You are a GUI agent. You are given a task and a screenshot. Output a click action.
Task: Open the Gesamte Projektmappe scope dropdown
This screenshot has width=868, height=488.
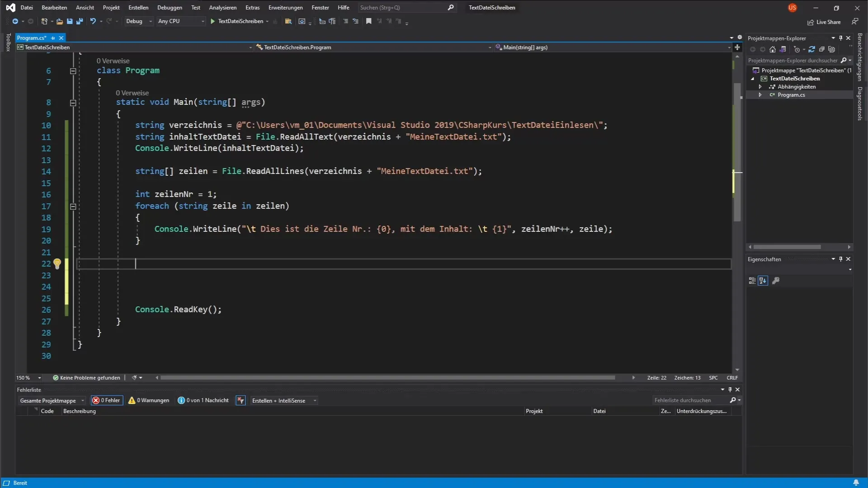pos(52,400)
